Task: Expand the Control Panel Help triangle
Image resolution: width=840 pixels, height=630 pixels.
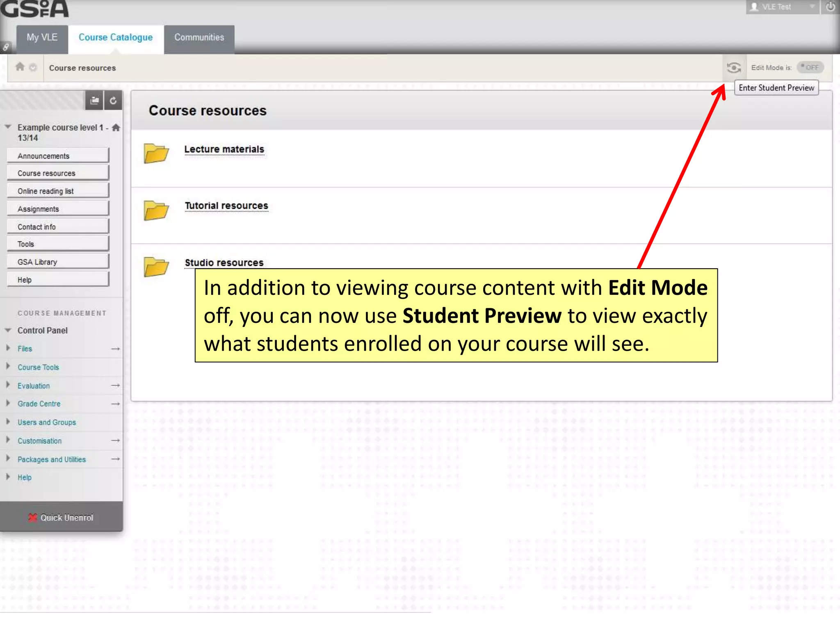Action: [8, 477]
